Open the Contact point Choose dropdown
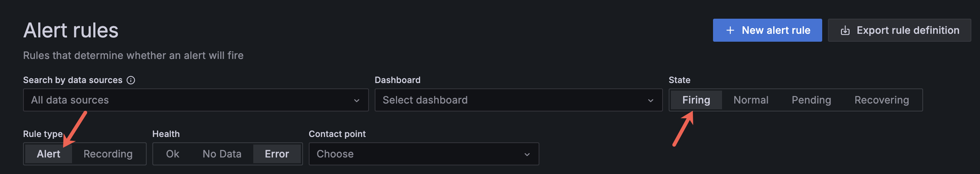The image size is (980, 174). (x=418, y=154)
